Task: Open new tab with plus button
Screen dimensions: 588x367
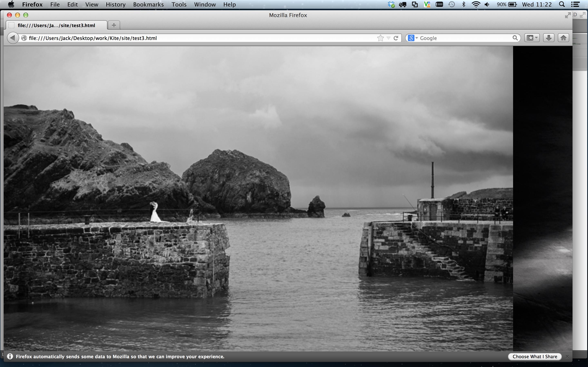Action: pyautogui.click(x=114, y=25)
